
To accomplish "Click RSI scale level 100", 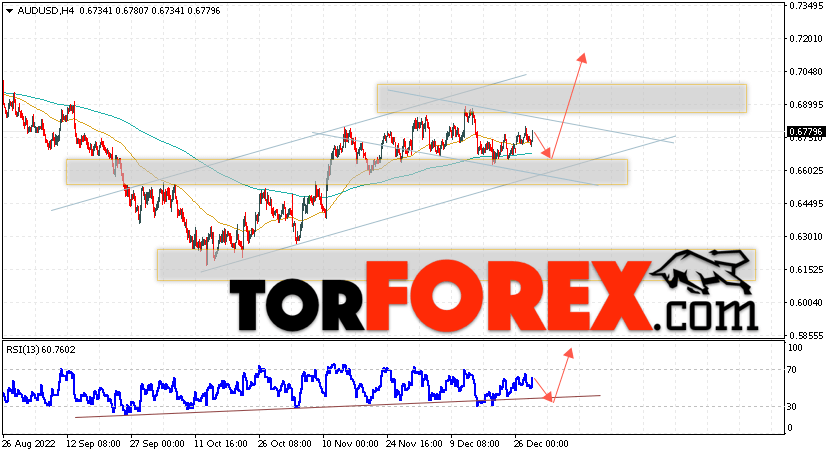I will (796, 348).
